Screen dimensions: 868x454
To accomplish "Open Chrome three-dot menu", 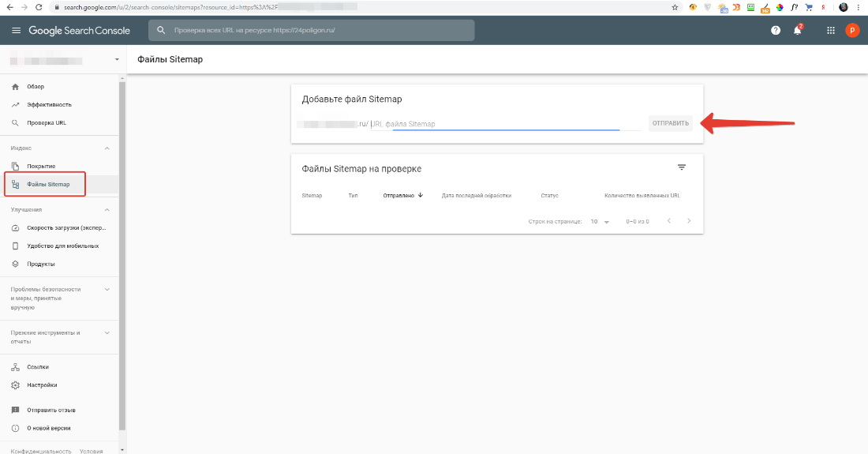I will (859, 7).
